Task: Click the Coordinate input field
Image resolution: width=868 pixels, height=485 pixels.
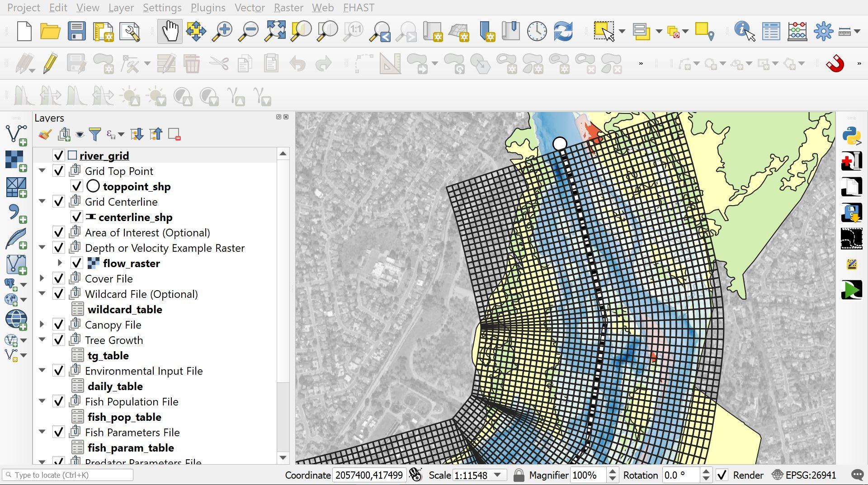Action: (x=369, y=475)
